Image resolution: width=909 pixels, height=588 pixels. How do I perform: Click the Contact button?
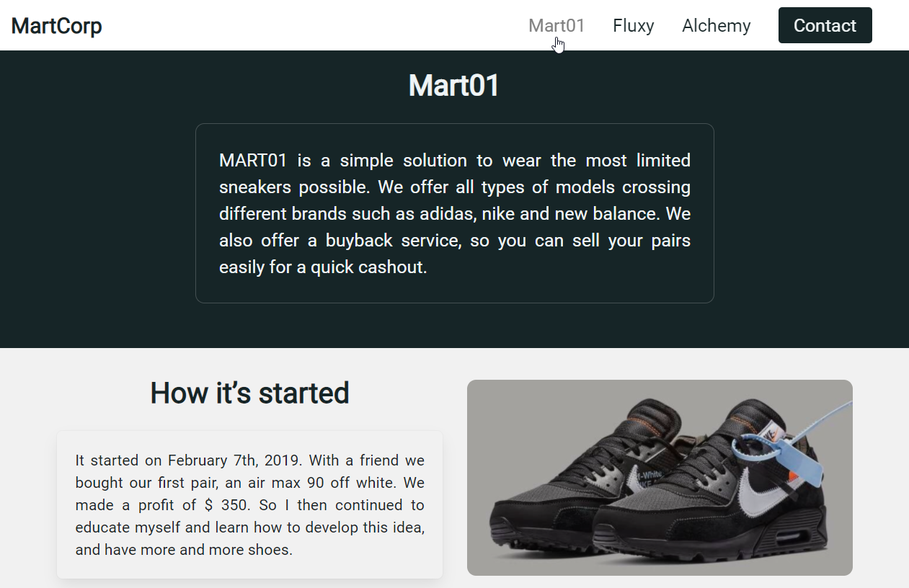point(825,25)
